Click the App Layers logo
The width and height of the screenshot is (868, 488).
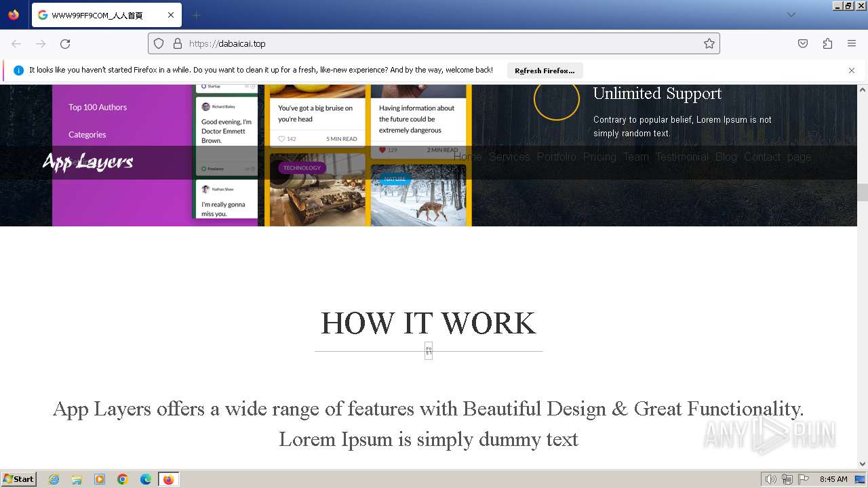[87, 161]
